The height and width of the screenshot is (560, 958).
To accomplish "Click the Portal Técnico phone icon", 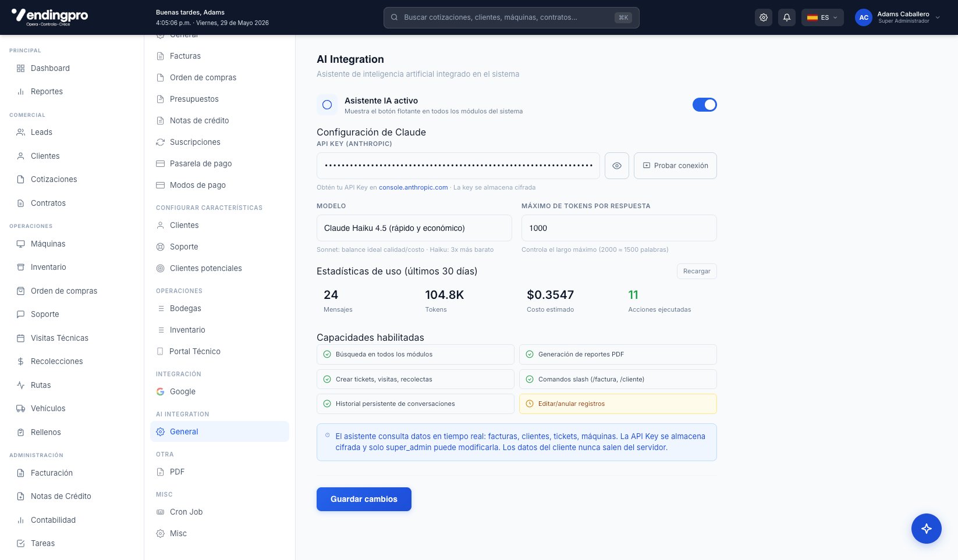I will pyautogui.click(x=160, y=351).
